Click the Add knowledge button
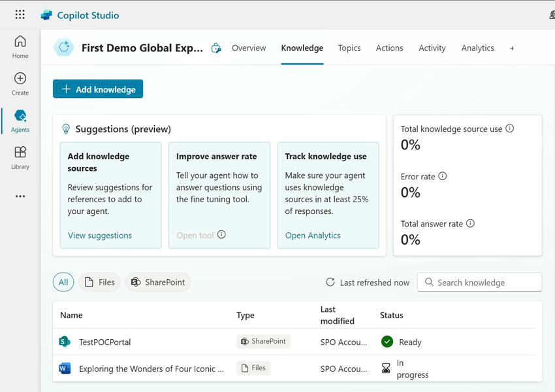Screen dimensions: 555x392 coord(97,89)
